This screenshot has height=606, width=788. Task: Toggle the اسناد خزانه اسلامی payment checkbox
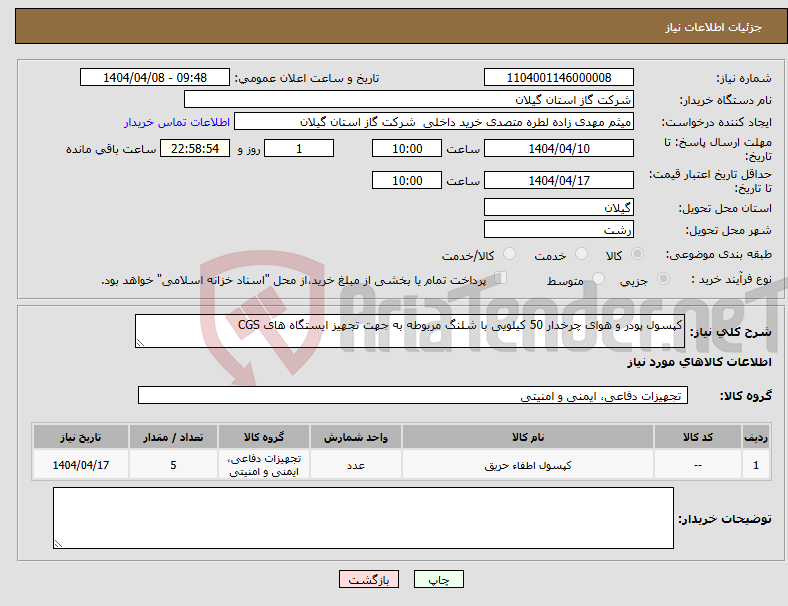[501, 278]
